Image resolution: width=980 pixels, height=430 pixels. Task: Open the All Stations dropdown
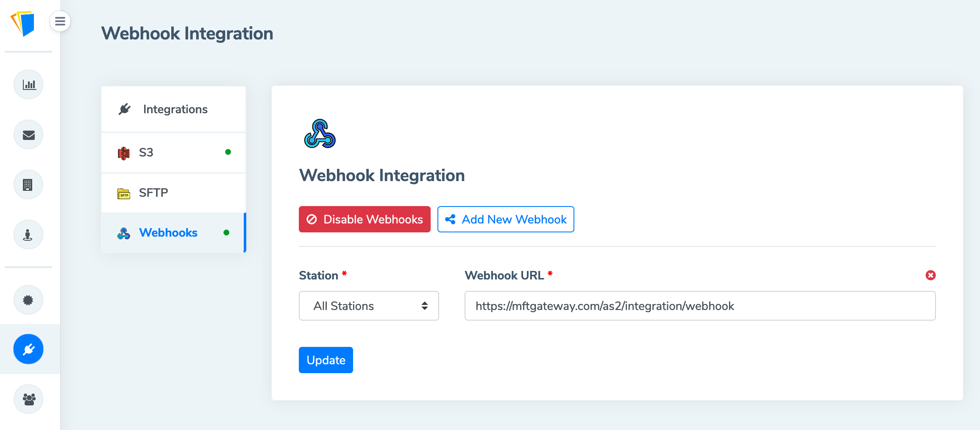point(369,306)
